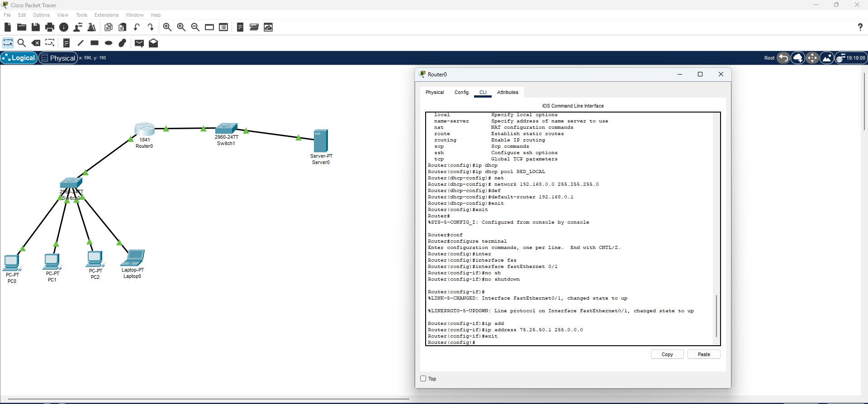Click the Back arrow in workspace bar
Screen dimensions: 868x404
783,58
